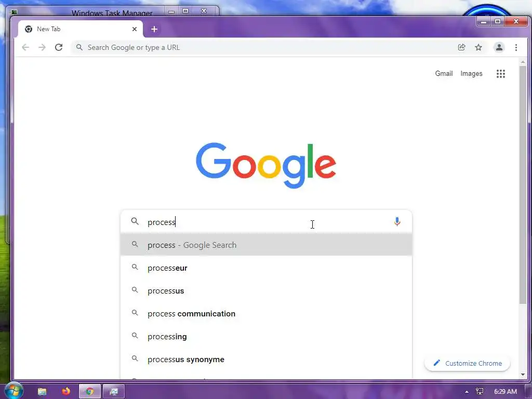Show hidden system tray icons arrow
This screenshot has height=399, width=532.
point(467,392)
